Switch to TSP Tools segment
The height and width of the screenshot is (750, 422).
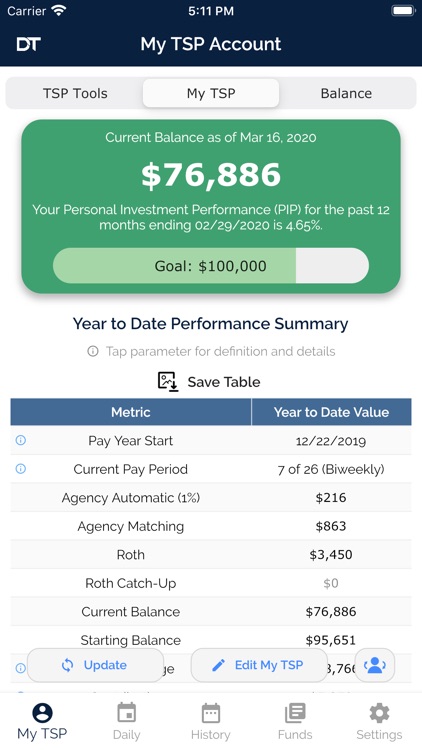point(75,93)
